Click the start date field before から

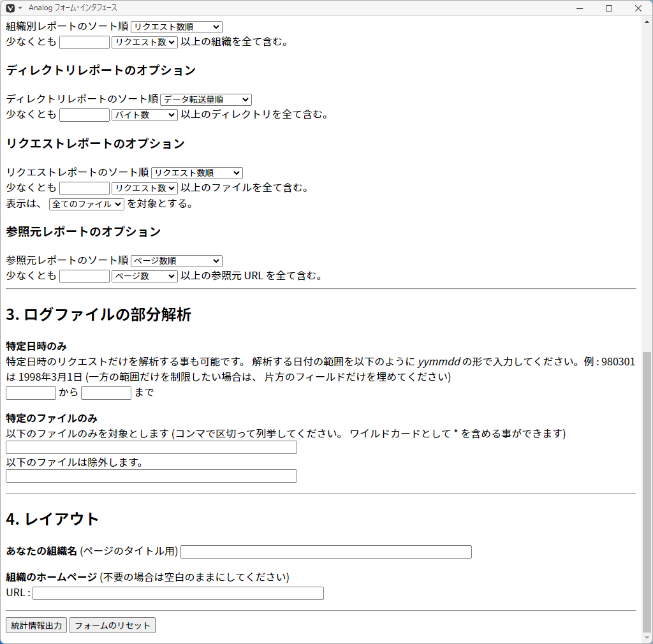click(x=31, y=393)
